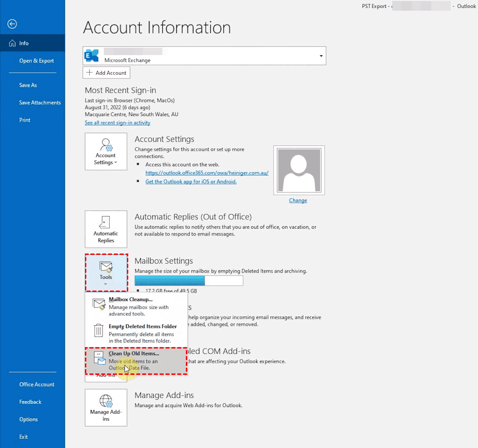Screen dimensions: 478x448
Task: Open Options in the left sidebar
Action: point(28,419)
